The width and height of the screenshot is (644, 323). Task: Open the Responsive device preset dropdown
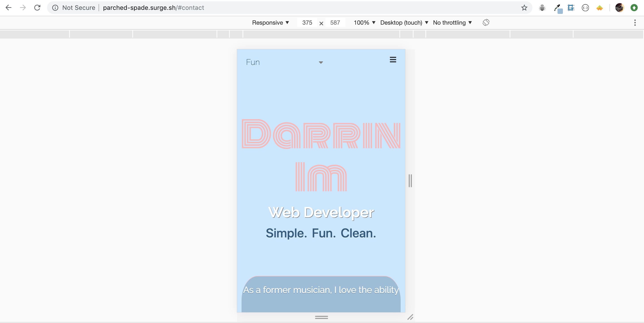click(270, 22)
